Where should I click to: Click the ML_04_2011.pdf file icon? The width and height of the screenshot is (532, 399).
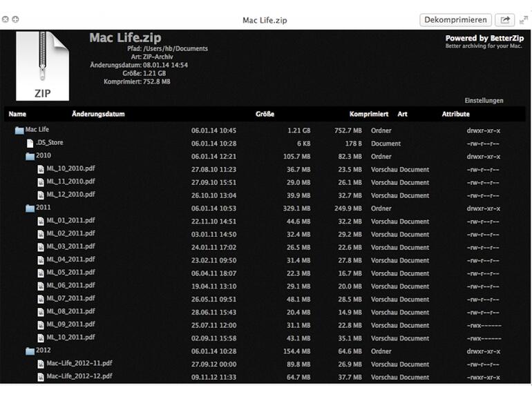pos(41,260)
